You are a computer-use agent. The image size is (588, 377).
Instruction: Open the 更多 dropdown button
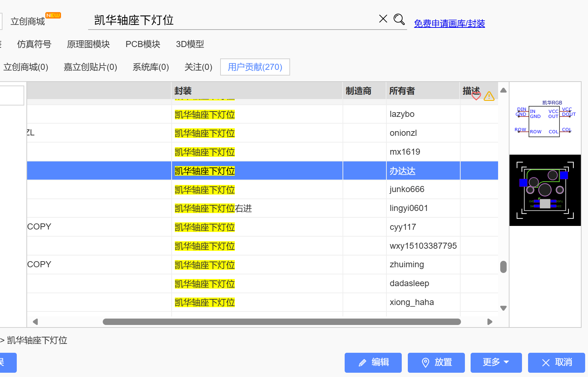click(496, 363)
